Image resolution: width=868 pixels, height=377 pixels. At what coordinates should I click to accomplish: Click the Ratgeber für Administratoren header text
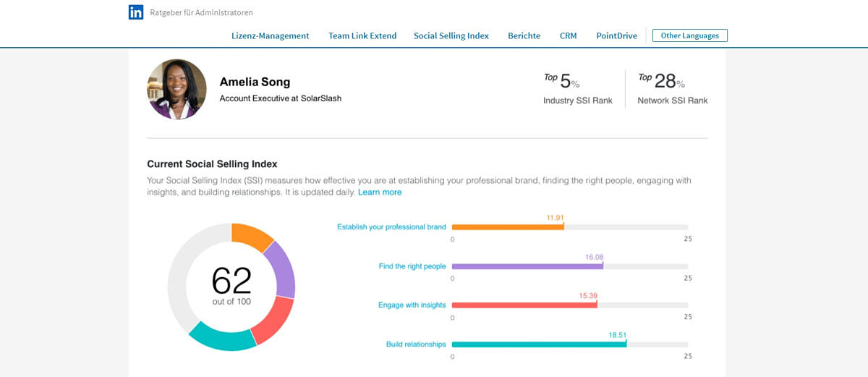click(x=201, y=12)
